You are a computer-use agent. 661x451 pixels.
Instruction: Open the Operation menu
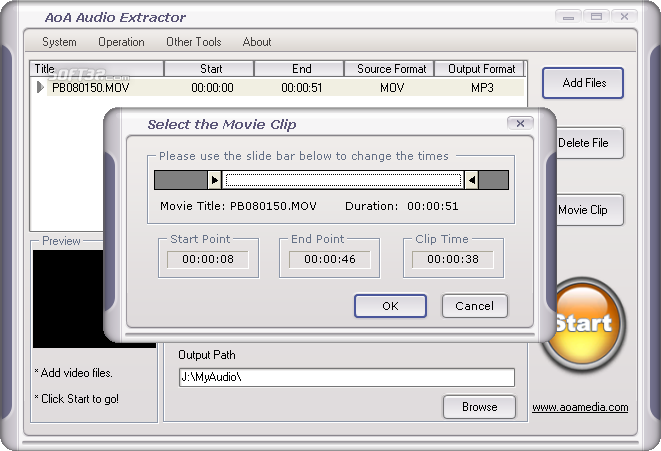(x=121, y=42)
